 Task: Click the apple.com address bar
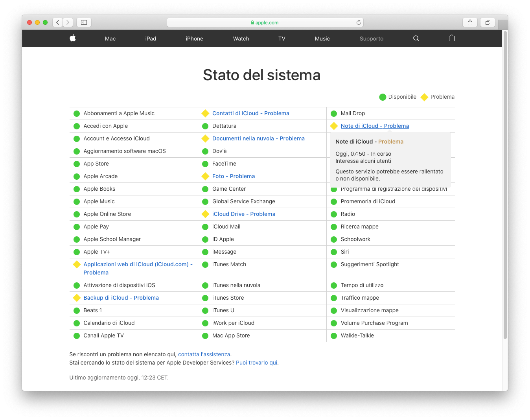coord(265,22)
